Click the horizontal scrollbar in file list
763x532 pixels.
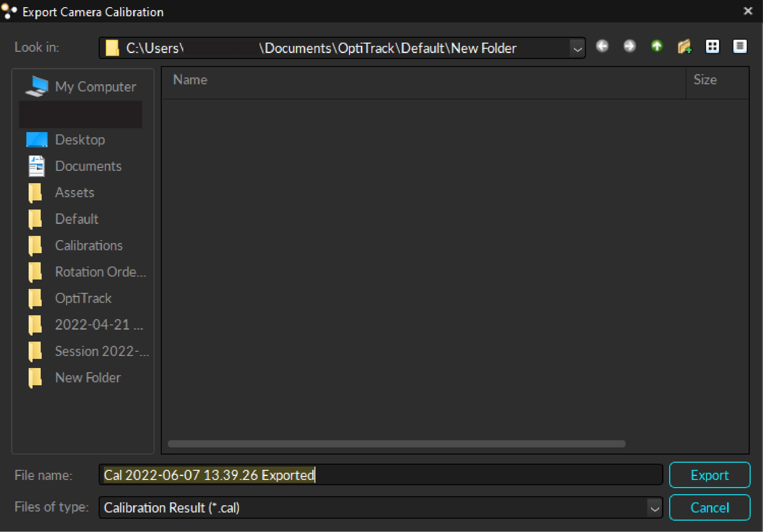pyautogui.click(x=396, y=444)
